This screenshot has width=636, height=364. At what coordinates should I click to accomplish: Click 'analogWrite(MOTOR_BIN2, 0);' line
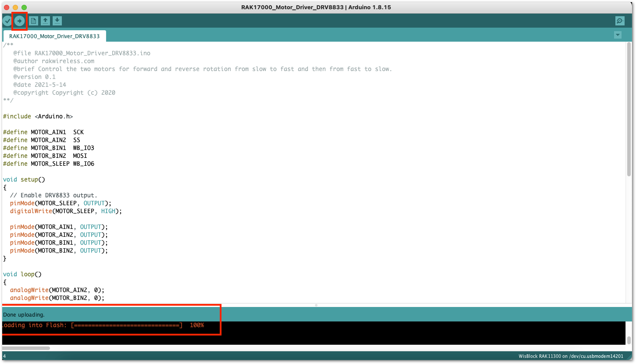tap(57, 298)
